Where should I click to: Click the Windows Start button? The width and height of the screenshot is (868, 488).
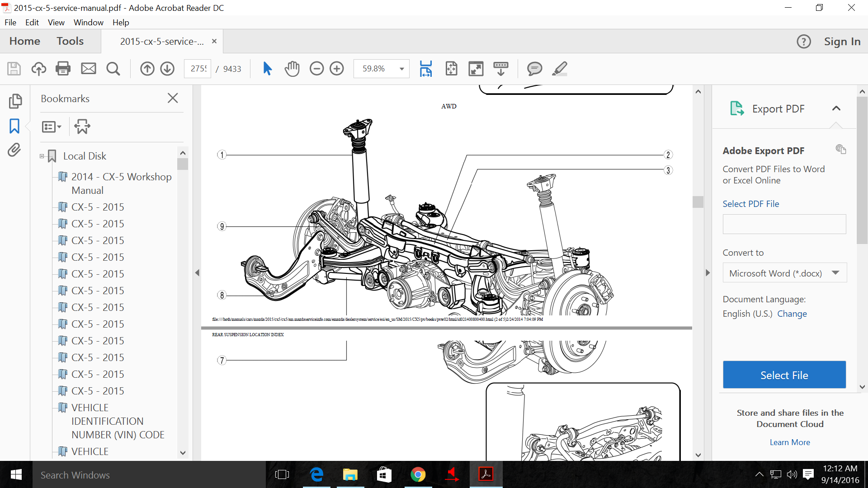[x=16, y=475]
